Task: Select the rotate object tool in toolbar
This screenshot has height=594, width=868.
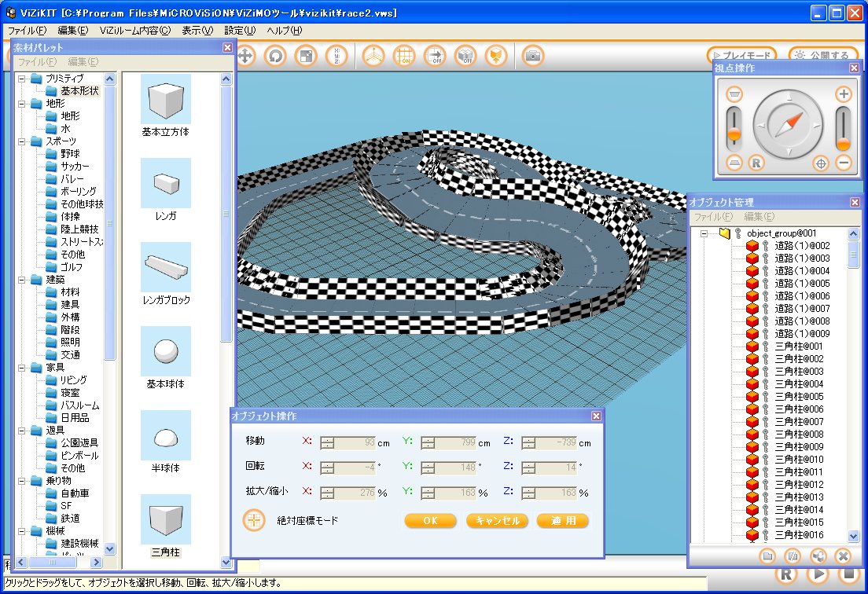Action: click(275, 56)
